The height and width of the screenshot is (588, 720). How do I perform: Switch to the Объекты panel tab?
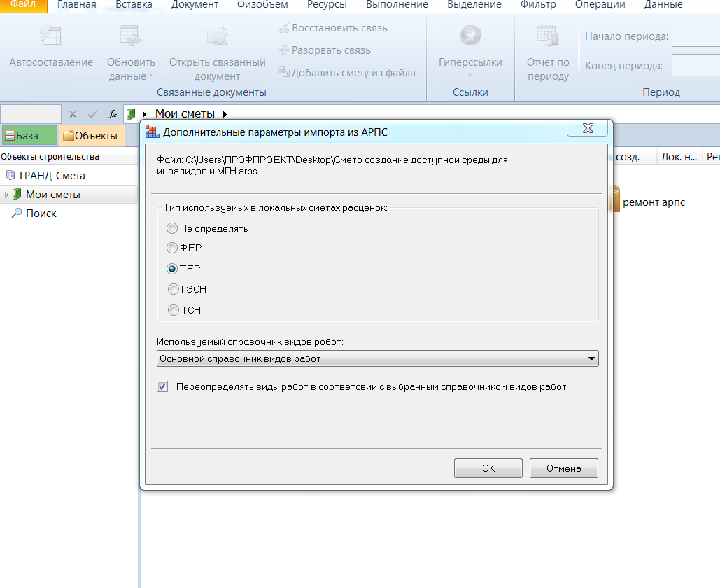pos(92,136)
